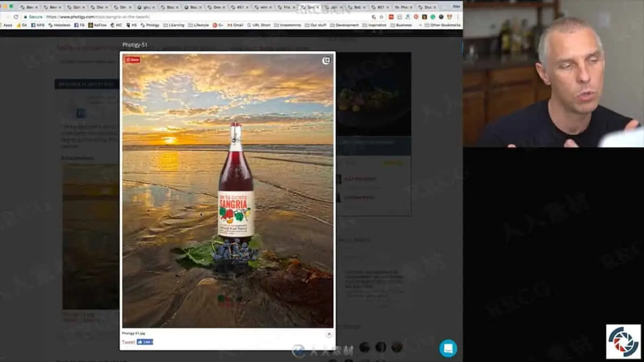Expand the Other Bookmarks folder
The width and height of the screenshot is (644, 362).
(442, 25)
